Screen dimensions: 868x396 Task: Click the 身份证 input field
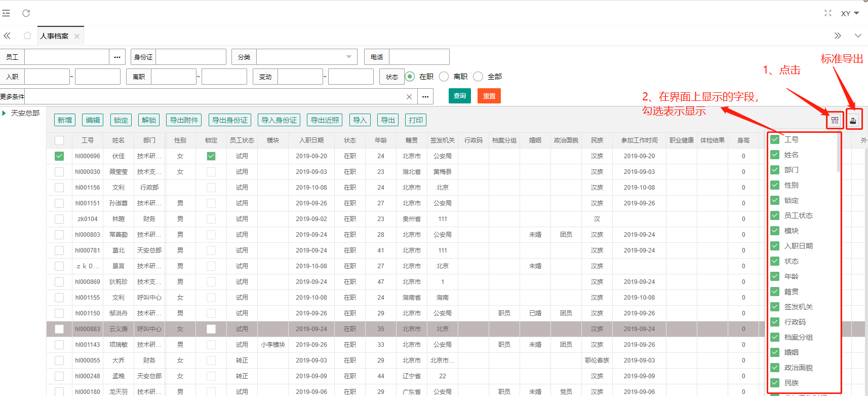(190, 57)
